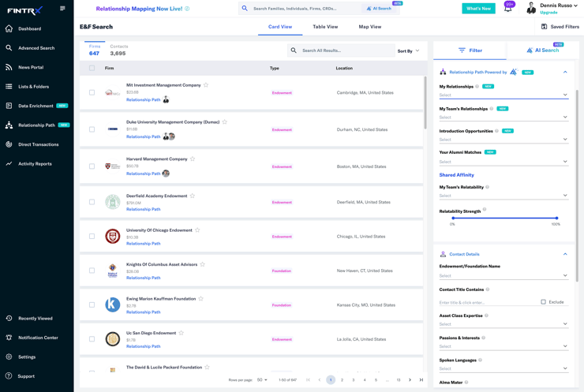Star Ewing Marion Kauffman Foundation
Screen dimensions: 584x392
(x=200, y=299)
